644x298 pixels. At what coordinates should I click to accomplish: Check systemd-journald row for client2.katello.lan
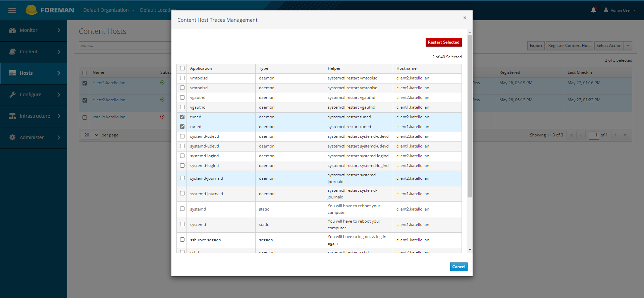tap(182, 178)
